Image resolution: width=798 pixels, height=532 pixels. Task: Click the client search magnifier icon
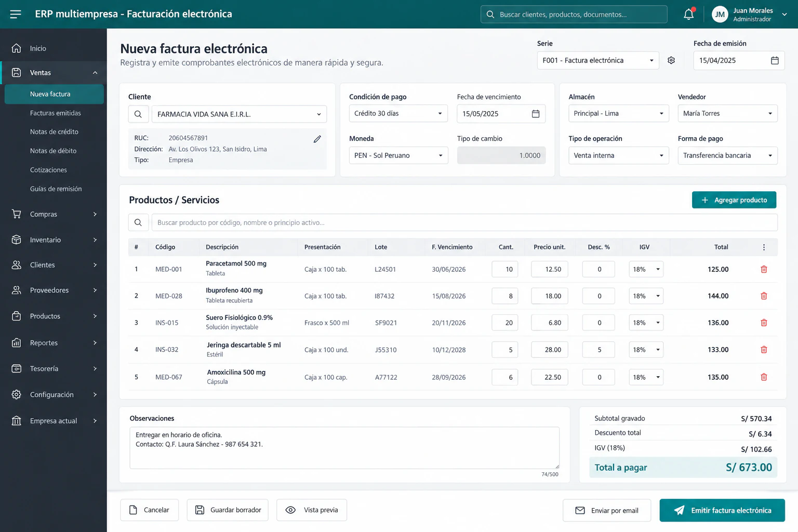(x=138, y=114)
